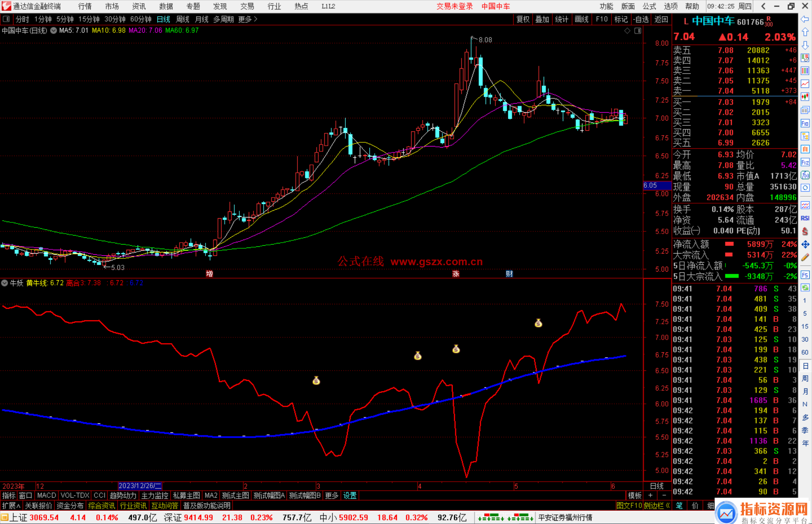Click the green 5日大宗流入 bar
Screen dimensions: 812x524
click(732, 276)
